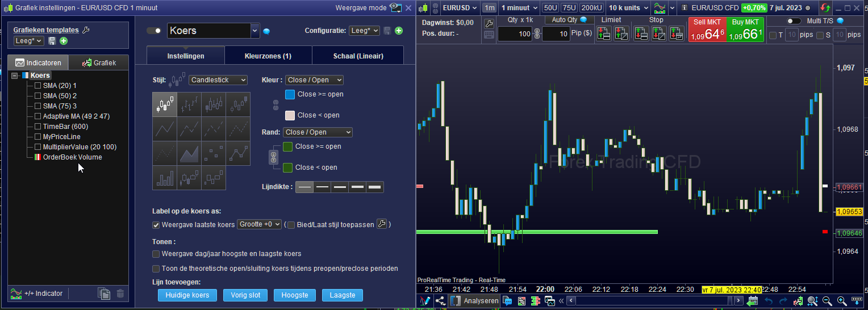Screen dimensions: 868x310
Task: Select the histogram chart style thumbnail
Action: [165, 178]
